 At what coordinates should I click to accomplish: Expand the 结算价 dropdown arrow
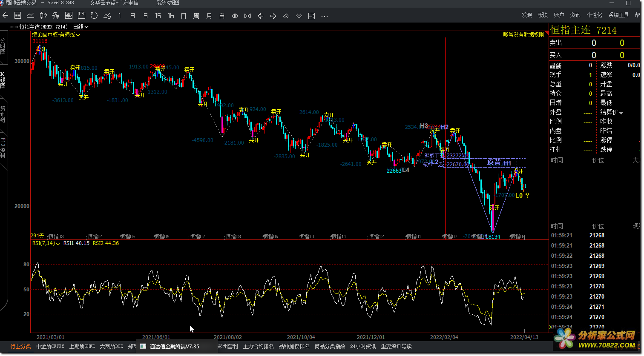(x=621, y=113)
